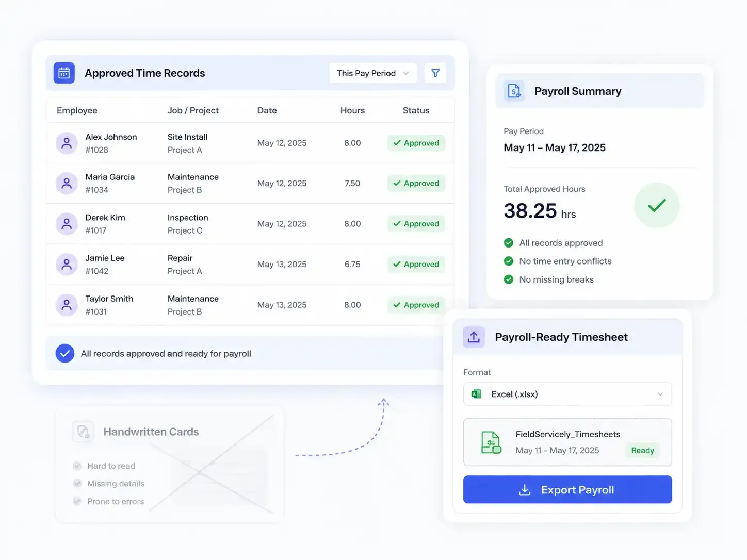Image resolution: width=747 pixels, height=560 pixels.
Task: Click employee ID #1034
Action: 97,190
